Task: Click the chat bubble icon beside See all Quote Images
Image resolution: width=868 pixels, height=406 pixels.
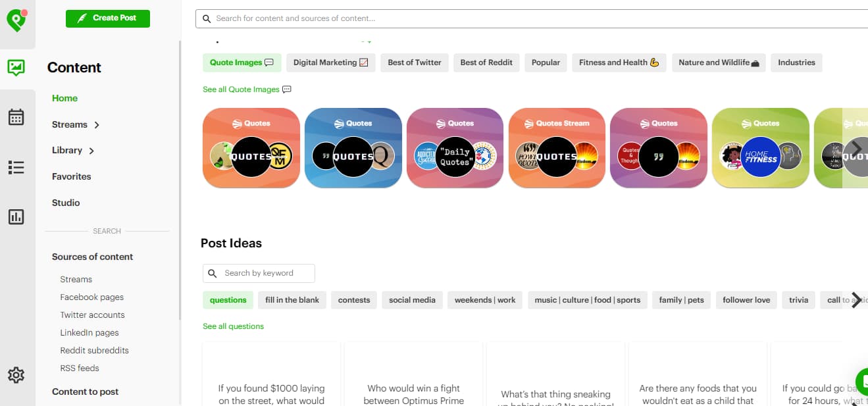Action: click(284, 88)
